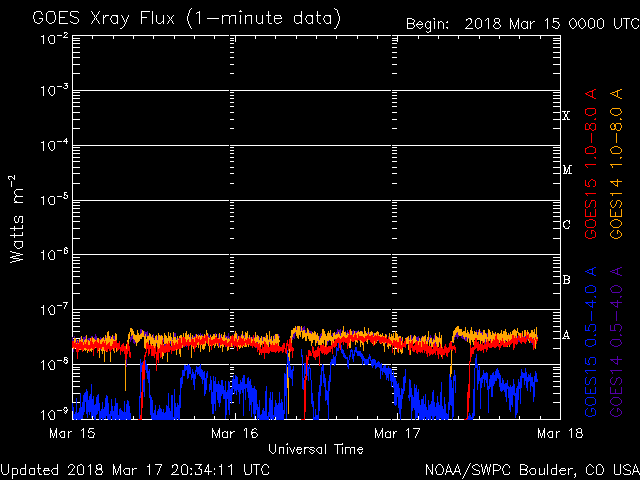The height and width of the screenshot is (480, 640).
Task: Click the chart title "GOES Xray Flux (1-minute data)"
Action: coord(186,19)
